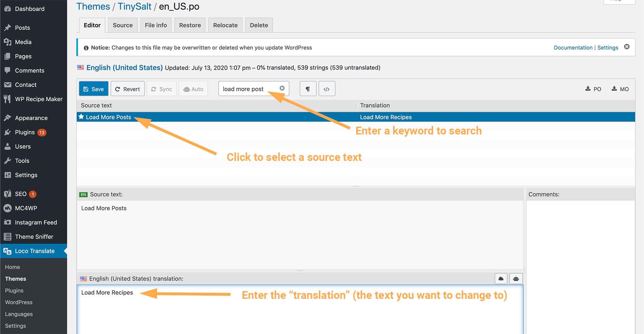Click the robot auto-translate icon beside the cloud
The width and height of the screenshot is (644, 334).
(516, 279)
